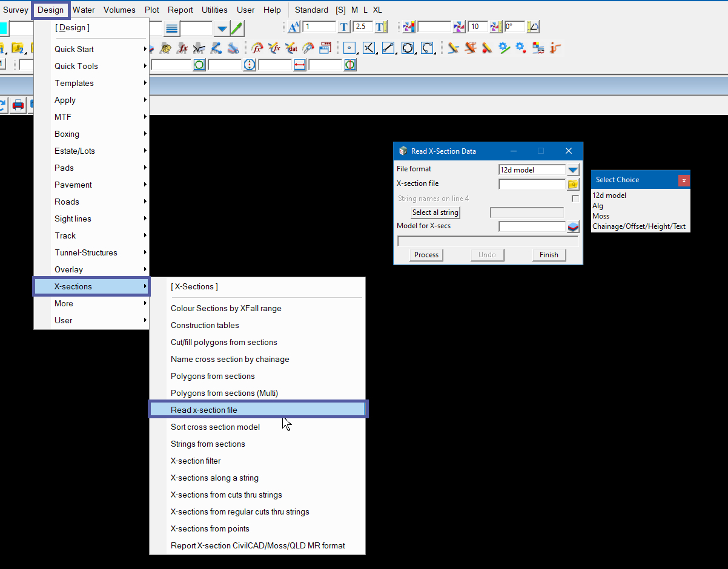Screen dimensions: 728x569
Task: Select Strings from sections menu item
Action: point(258,444)
